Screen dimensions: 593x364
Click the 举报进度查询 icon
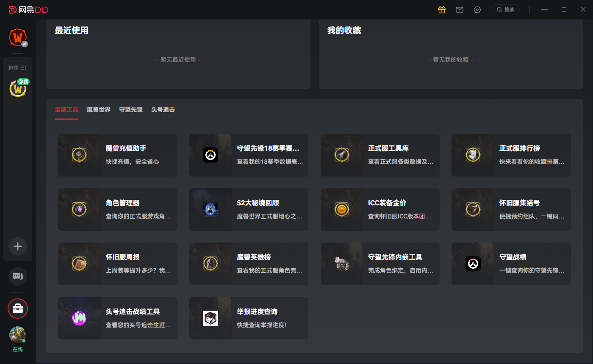(x=211, y=318)
